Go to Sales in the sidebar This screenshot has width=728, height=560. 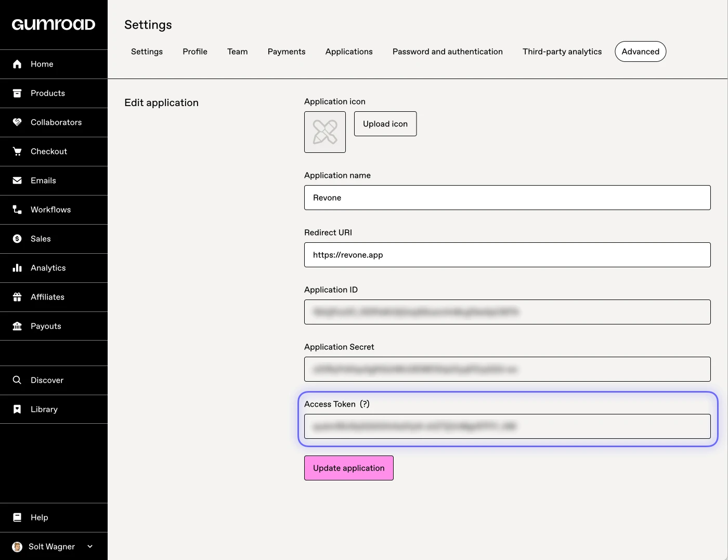[54, 239]
